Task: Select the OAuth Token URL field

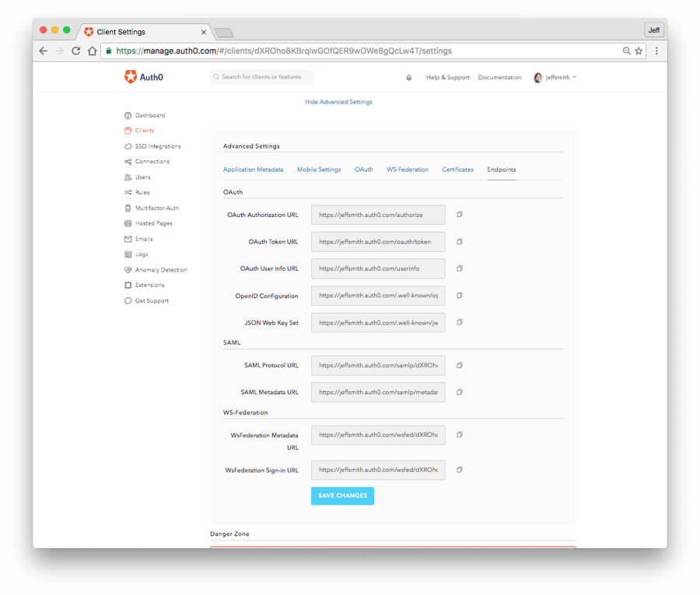Action: [x=378, y=241]
